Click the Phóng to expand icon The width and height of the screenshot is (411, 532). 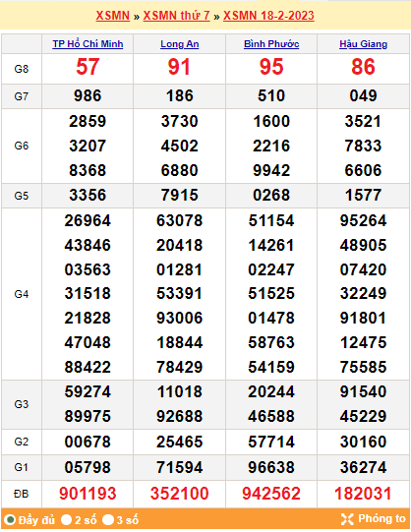(x=347, y=519)
